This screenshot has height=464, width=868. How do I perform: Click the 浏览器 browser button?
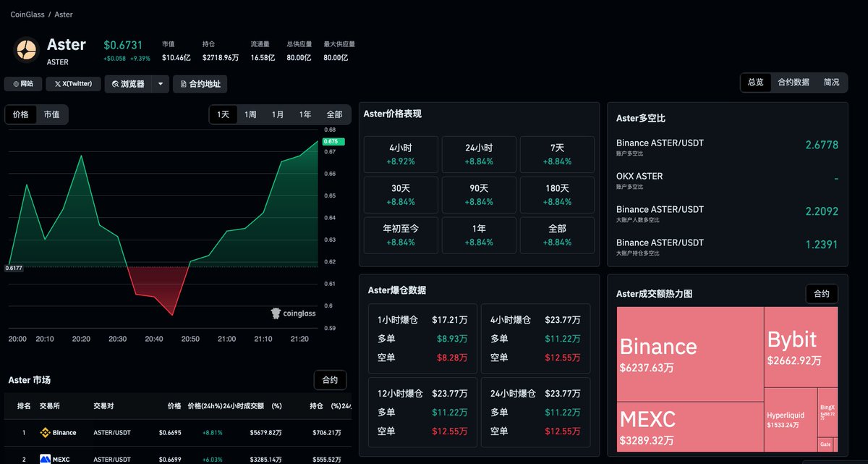(x=128, y=84)
